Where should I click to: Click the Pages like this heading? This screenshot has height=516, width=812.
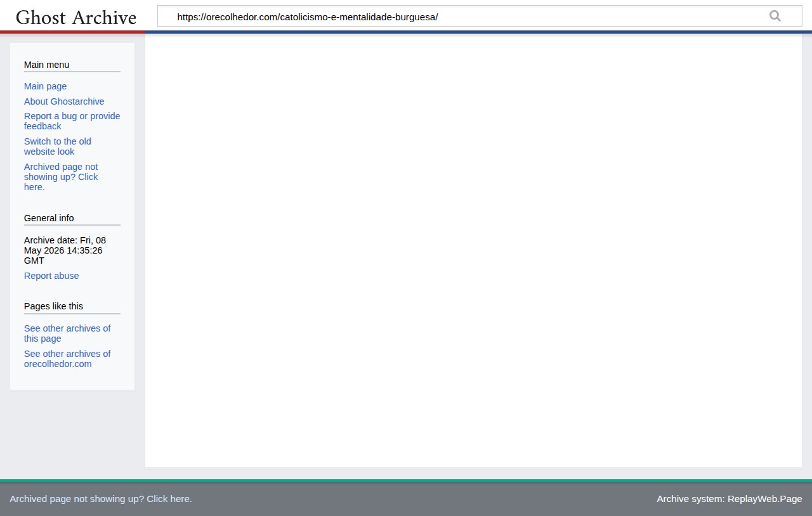click(53, 306)
